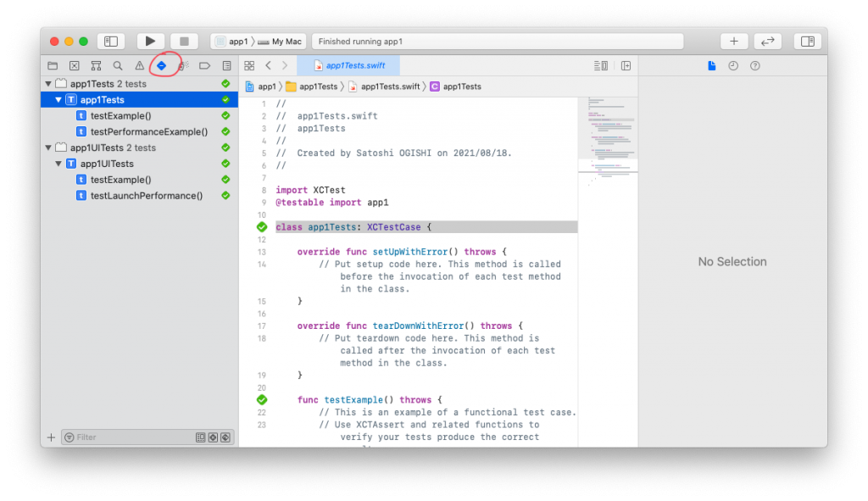Image resolution: width=868 pixels, height=501 pixels.
Task: Click the setUpWithError() function name
Action: point(409,252)
